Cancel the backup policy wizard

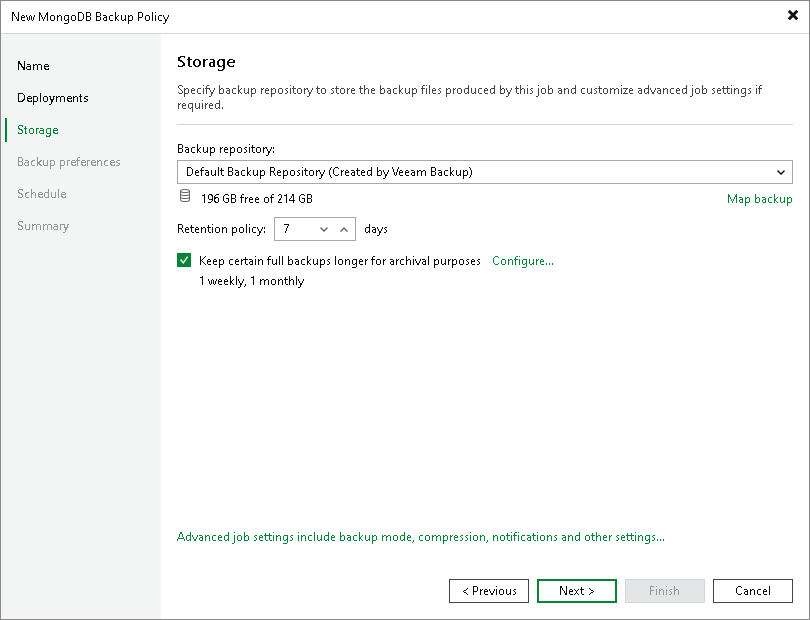[x=753, y=591]
